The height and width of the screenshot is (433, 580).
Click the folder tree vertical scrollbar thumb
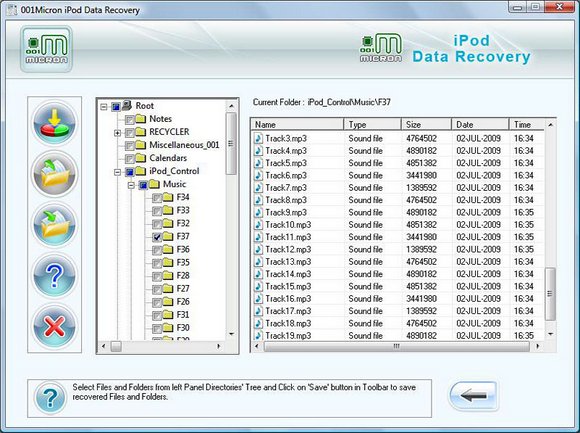231,143
